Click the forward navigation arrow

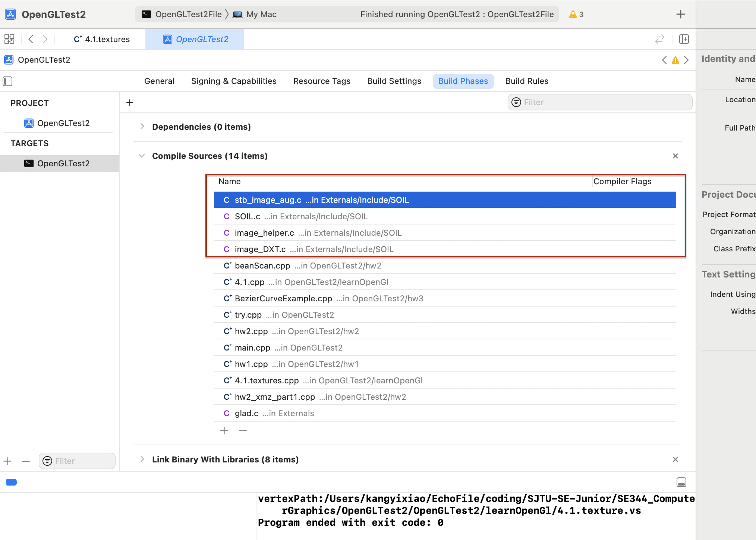tap(45, 39)
